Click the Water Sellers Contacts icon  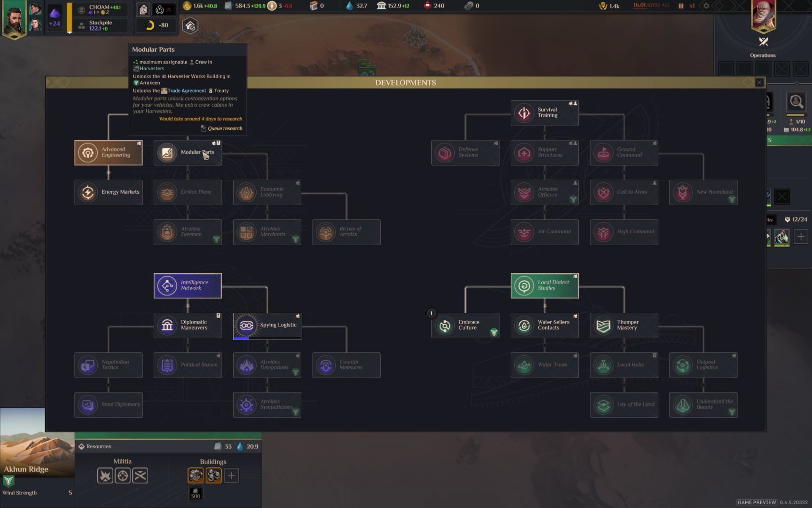tap(524, 325)
